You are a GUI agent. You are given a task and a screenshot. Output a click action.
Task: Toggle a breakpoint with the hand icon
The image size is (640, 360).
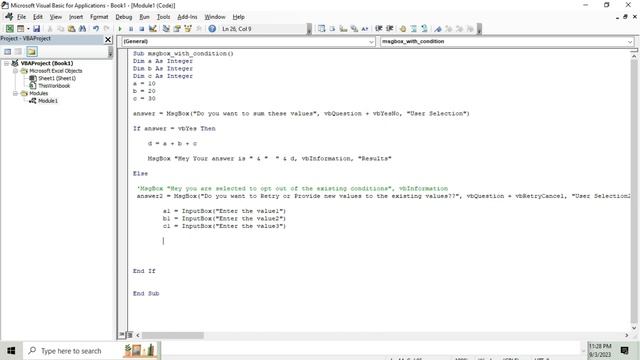click(x=403, y=29)
